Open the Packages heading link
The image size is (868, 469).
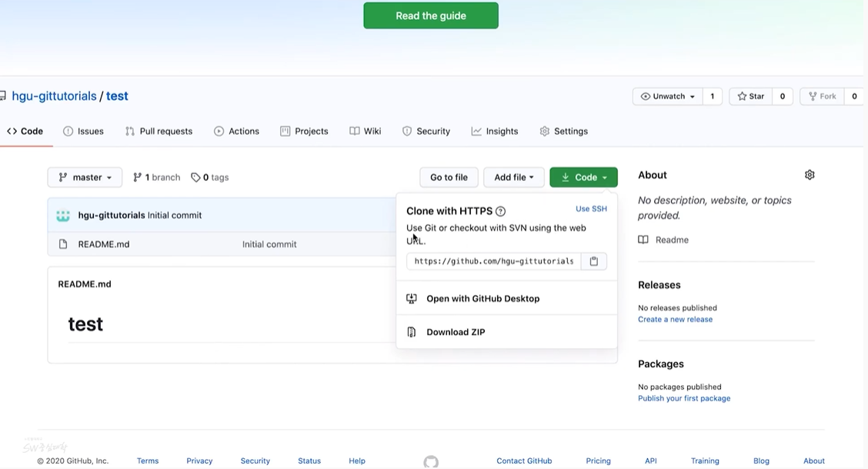[660, 363]
